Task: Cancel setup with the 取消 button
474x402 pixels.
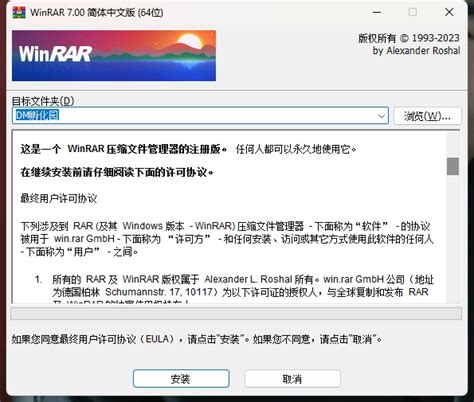Action: 292,379
